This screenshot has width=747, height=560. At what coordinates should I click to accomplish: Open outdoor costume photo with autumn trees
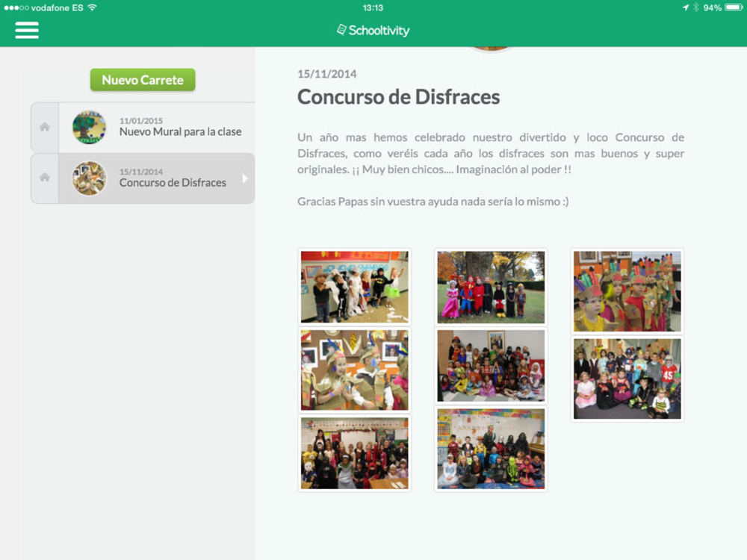point(491,287)
